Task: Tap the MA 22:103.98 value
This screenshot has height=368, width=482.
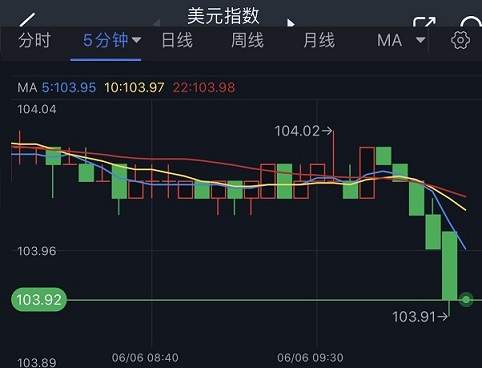Action: pyautogui.click(x=204, y=88)
